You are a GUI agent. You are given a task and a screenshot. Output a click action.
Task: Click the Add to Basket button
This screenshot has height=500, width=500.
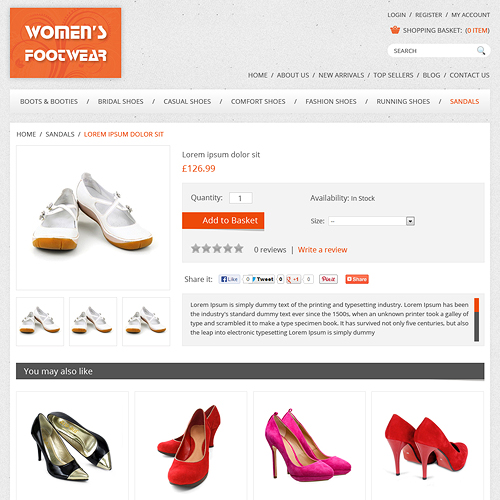pos(223,221)
